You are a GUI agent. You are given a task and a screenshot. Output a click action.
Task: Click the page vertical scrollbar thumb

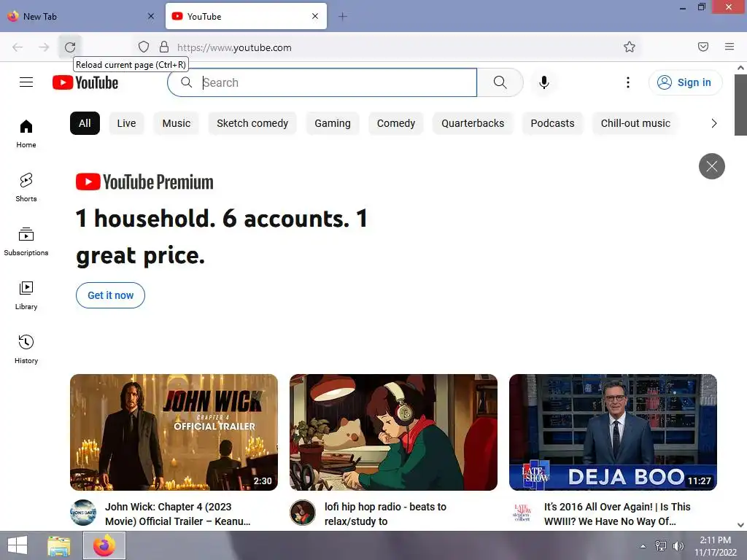click(740, 105)
